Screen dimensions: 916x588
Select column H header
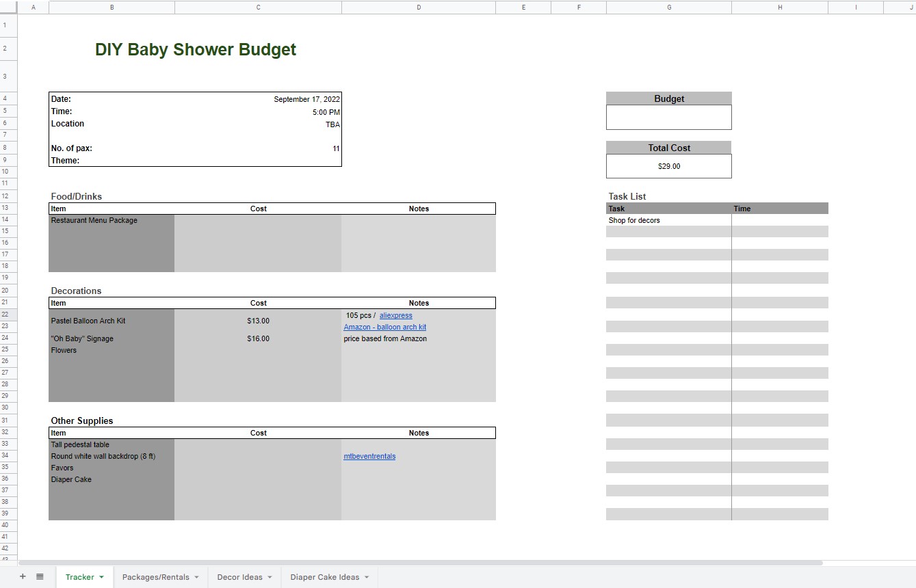tap(780, 7)
